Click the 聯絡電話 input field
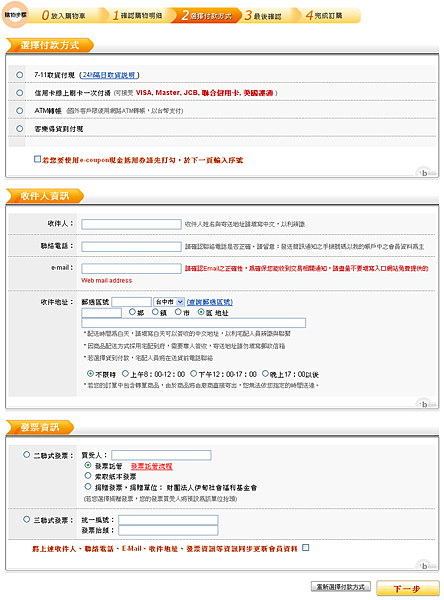Image resolution: width=444 pixels, height=600 pixels. coord(131,246)
